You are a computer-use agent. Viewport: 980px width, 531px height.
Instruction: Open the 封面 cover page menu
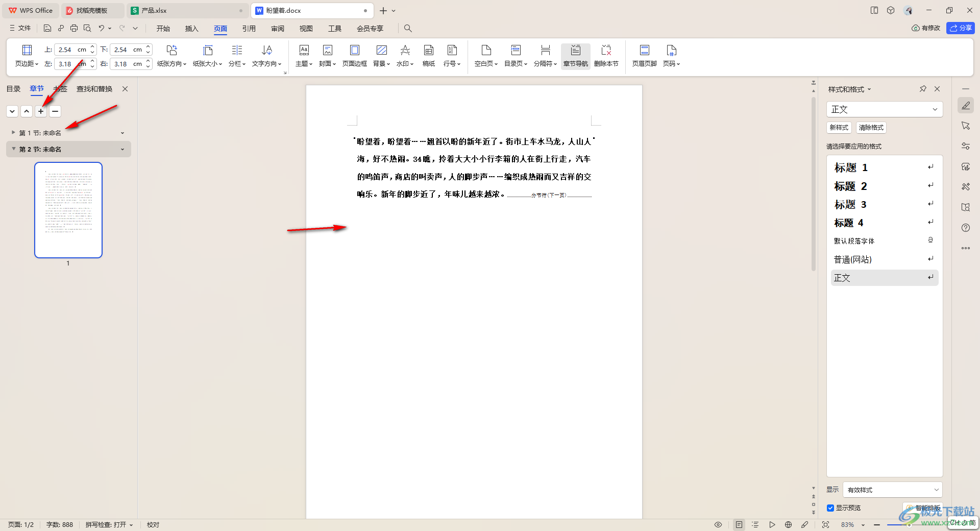(x=327, y=56)
